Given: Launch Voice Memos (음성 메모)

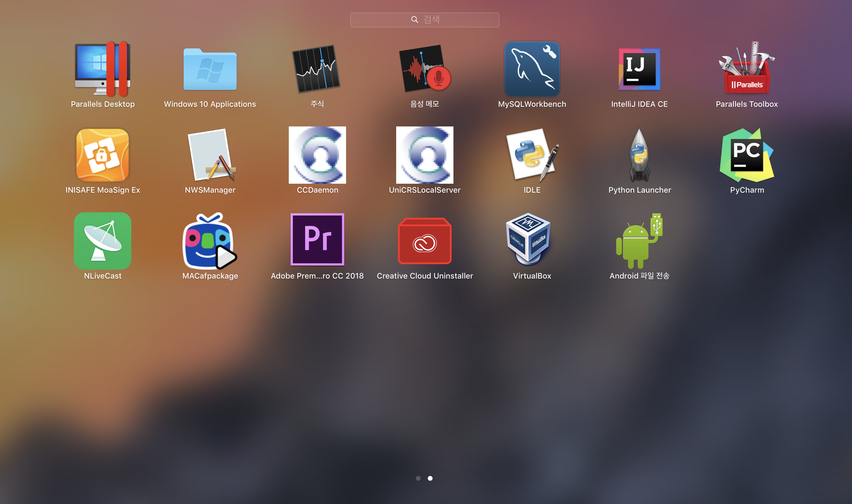Looking at the screenshot, I should point(424,69).
